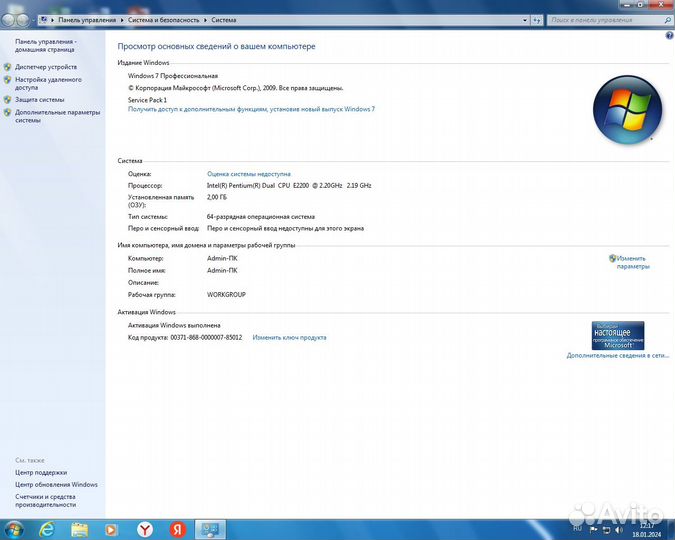The image size is (675, 540).
Task: Click the Service Pack 1 text
Action: [147, 100]
